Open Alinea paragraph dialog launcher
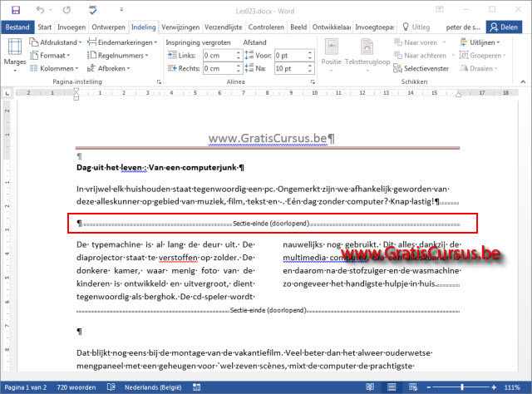Viewport: 532px width, 394px height. coord(313,81)
